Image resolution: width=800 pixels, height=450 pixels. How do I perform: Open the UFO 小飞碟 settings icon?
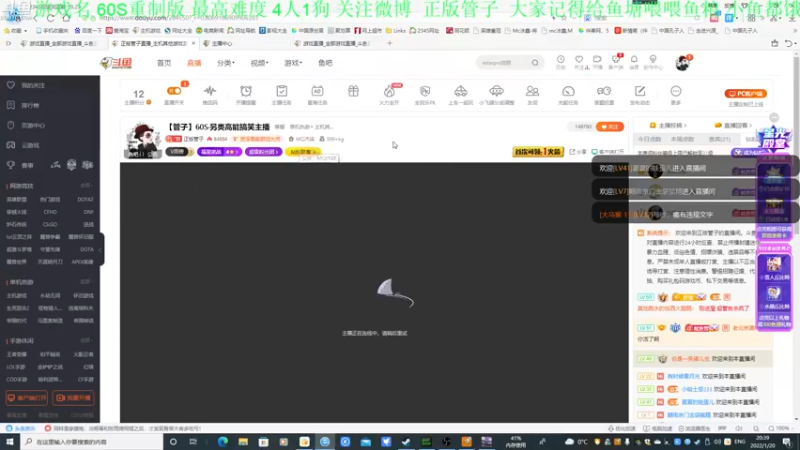(496, 91)
